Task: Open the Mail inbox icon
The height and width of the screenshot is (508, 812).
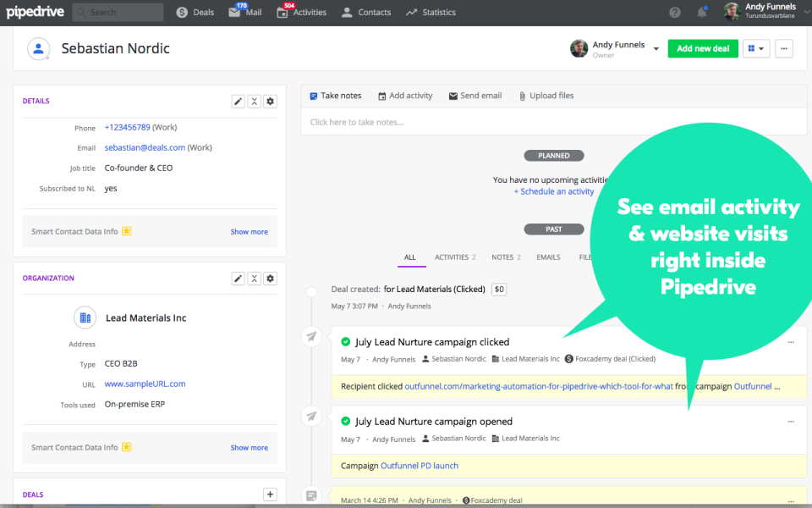Action: click(x=235, y=13)
